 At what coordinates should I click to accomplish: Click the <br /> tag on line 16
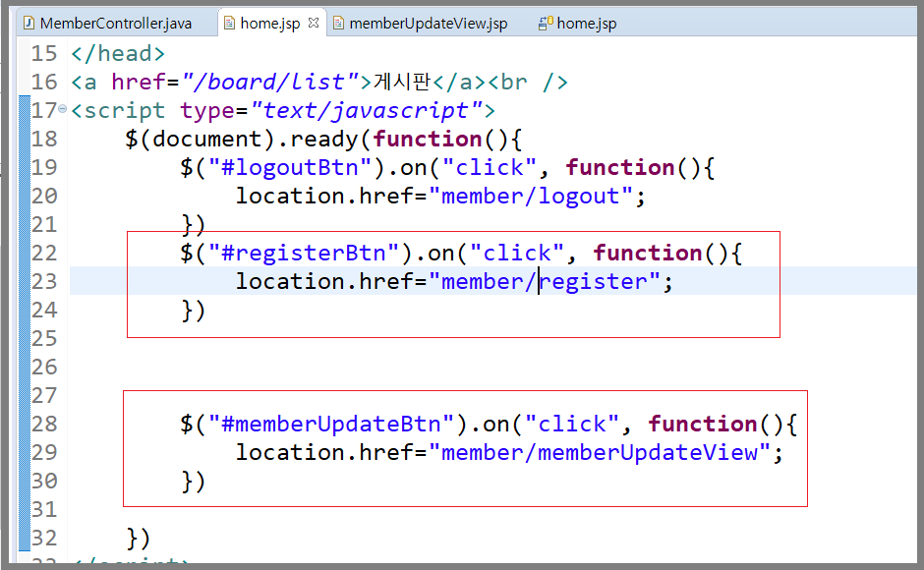point(528,82)
